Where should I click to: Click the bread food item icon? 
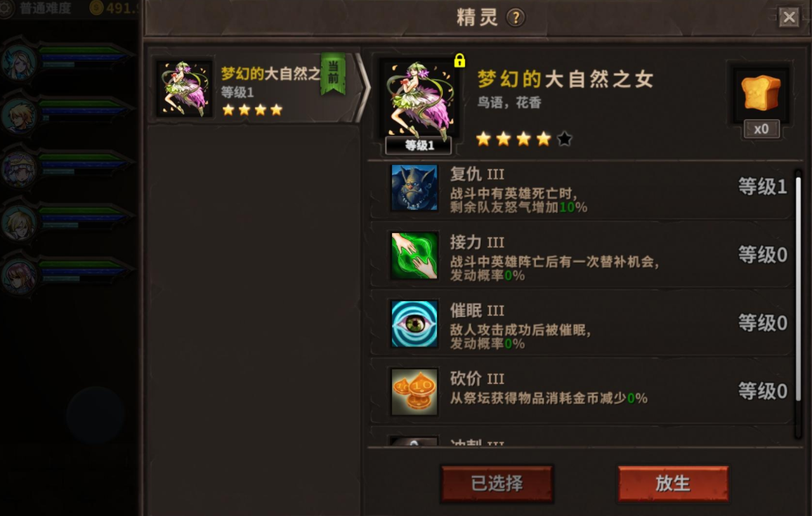click(760, 93)
